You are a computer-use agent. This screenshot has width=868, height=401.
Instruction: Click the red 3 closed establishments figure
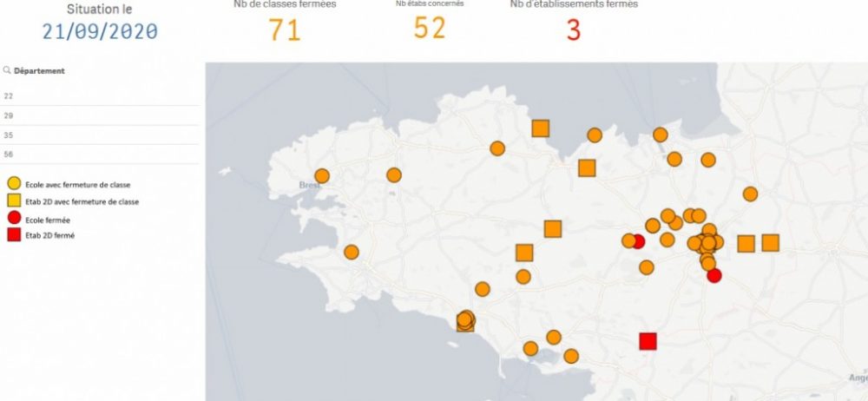[x=573, y=31]
